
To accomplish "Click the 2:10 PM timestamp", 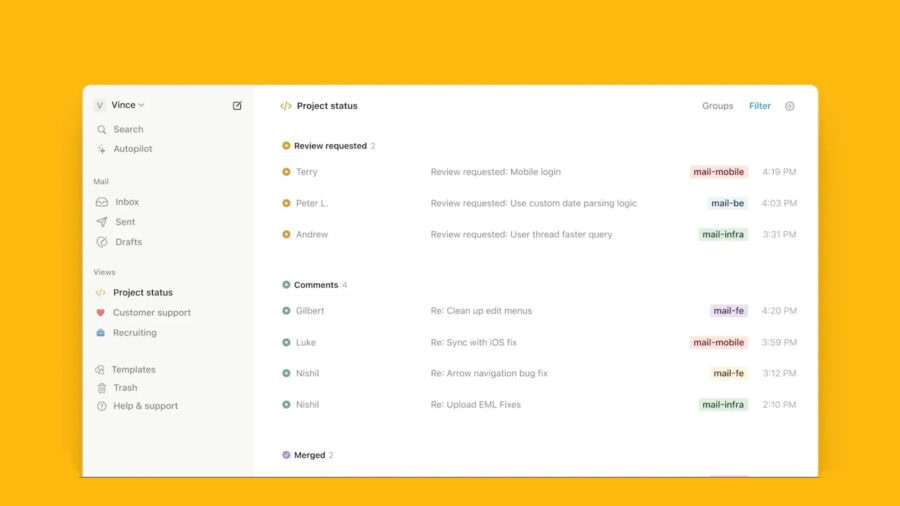I will pos(779,404).
